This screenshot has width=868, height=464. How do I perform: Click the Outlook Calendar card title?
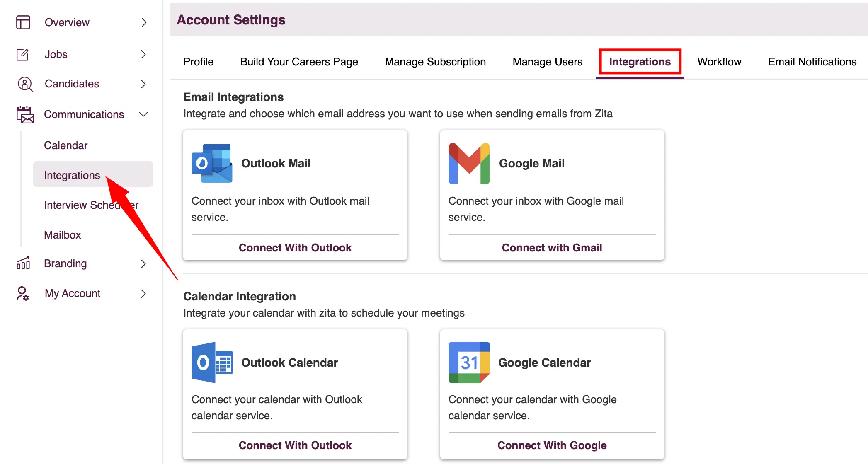click(x=289, y=362)
